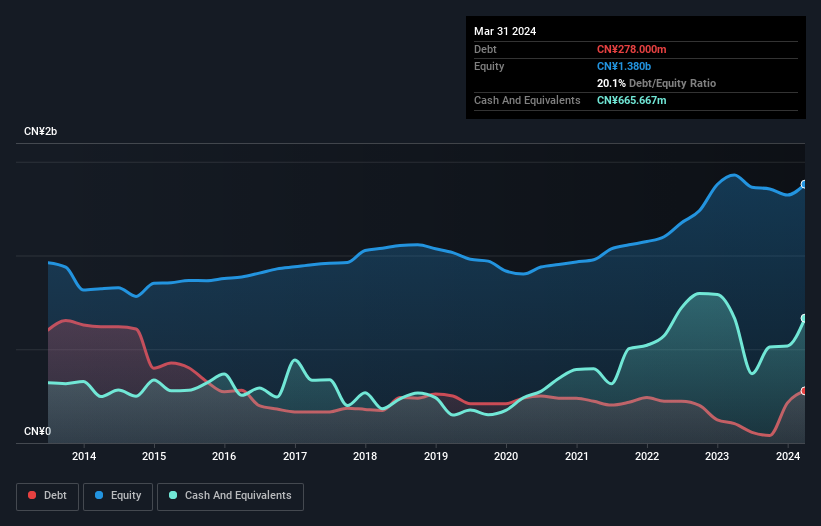This screenshot has height=526, width=821.
Task: Click the 2021 x-axis label
Action: (x=576, y=456)
